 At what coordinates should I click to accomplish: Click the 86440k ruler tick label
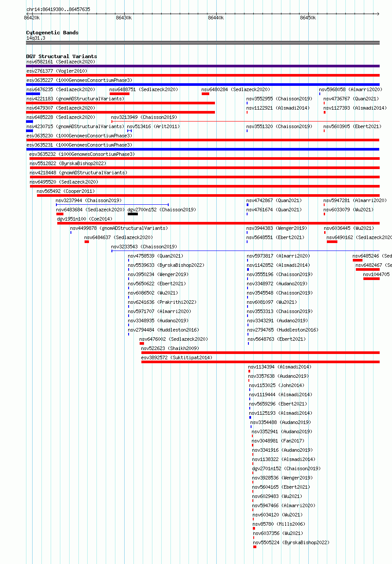(x=216, y=18)
